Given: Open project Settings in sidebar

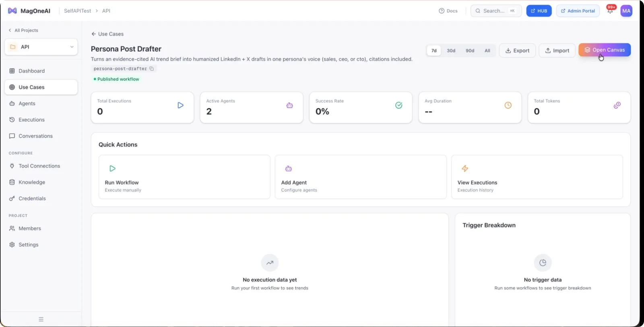Looking at the screenshot, I should 41,245.
